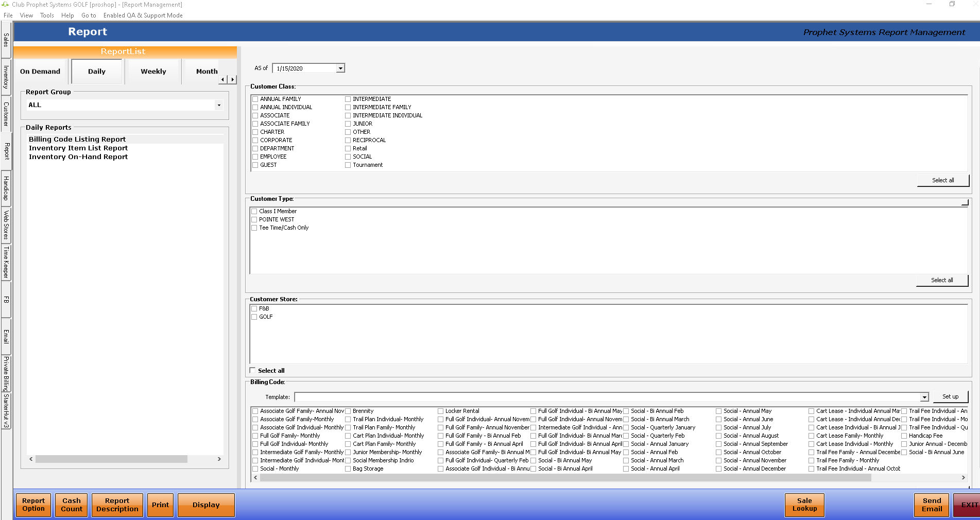Expand the Billing Code Template dropdown

(924, 397)
